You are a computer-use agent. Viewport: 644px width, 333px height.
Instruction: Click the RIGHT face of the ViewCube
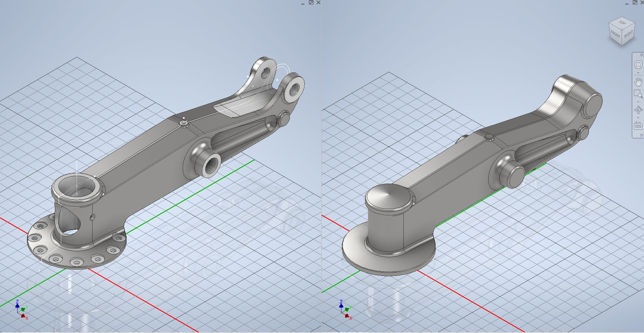tap(628, 34)
